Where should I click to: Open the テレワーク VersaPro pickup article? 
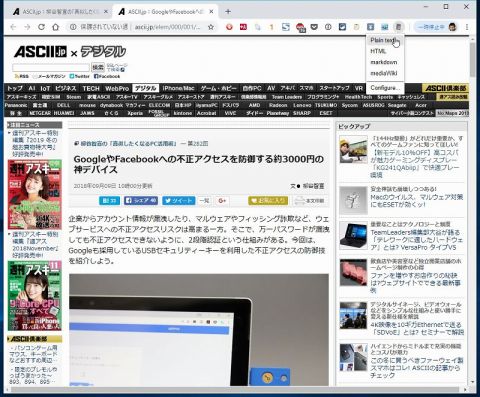pos(417,240)
